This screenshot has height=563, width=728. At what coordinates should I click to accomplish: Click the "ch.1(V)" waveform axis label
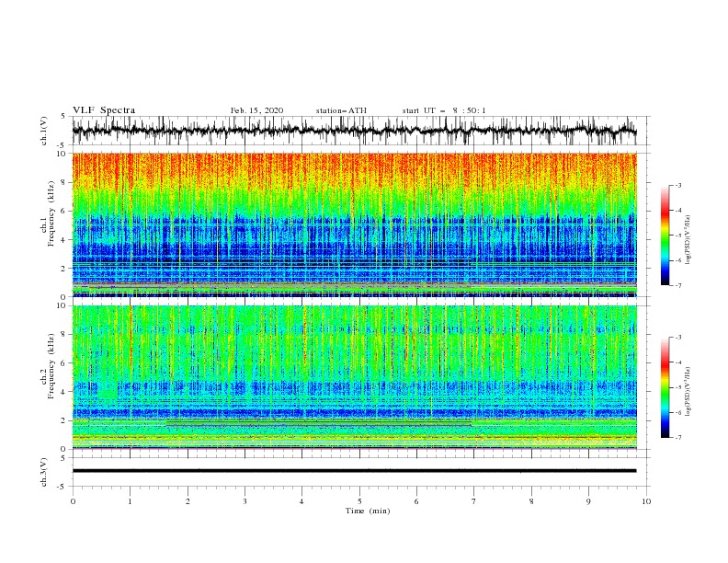pos(44,131)
